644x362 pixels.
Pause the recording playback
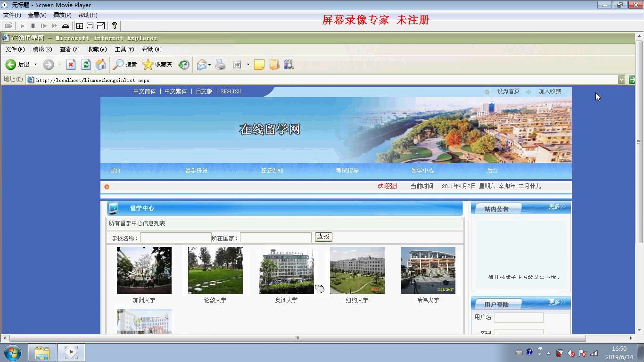pos(33,26)
